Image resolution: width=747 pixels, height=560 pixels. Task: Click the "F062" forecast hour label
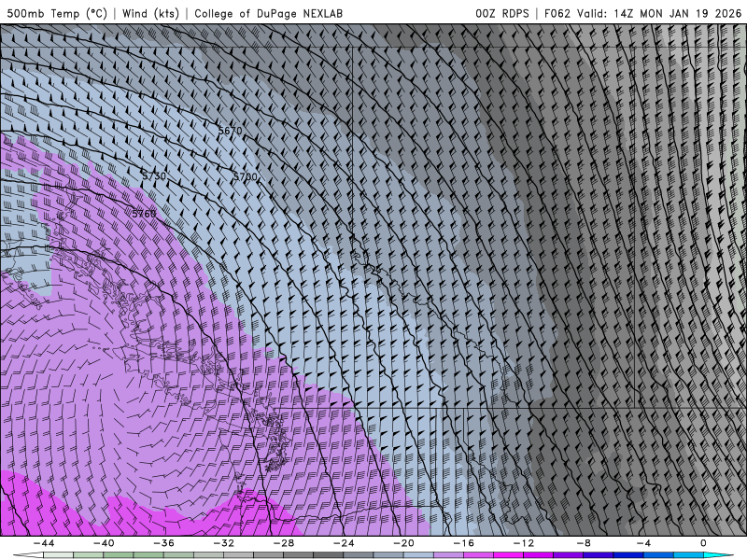[x=557, y=13]
